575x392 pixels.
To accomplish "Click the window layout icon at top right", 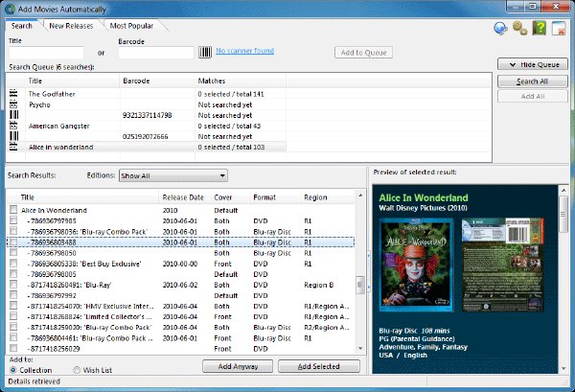I will point(559,28).
